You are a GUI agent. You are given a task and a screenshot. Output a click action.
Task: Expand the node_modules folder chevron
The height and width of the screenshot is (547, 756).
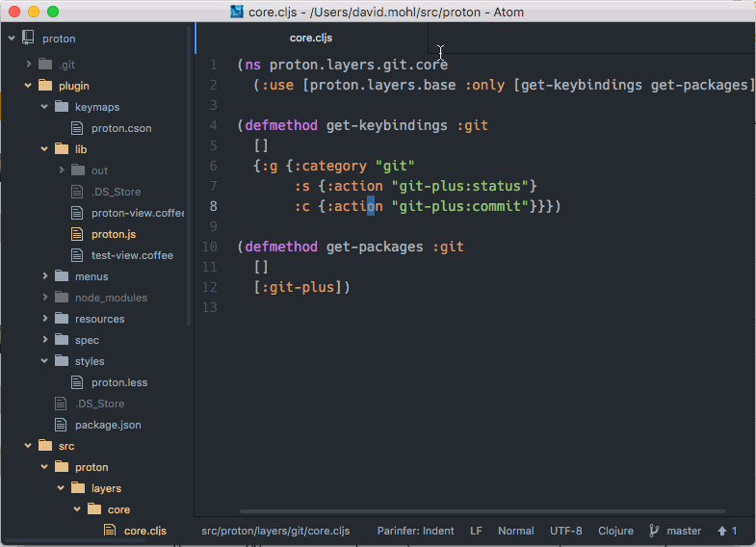click(45, 297)
